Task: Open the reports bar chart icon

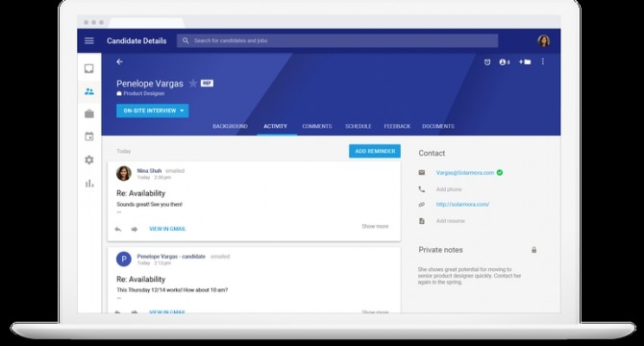Action: coord(89,184)
